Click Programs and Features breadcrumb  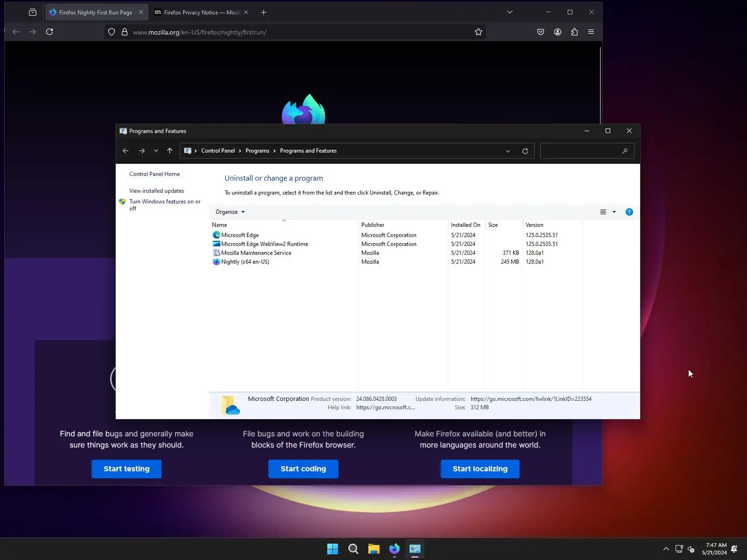pos(308,151)
